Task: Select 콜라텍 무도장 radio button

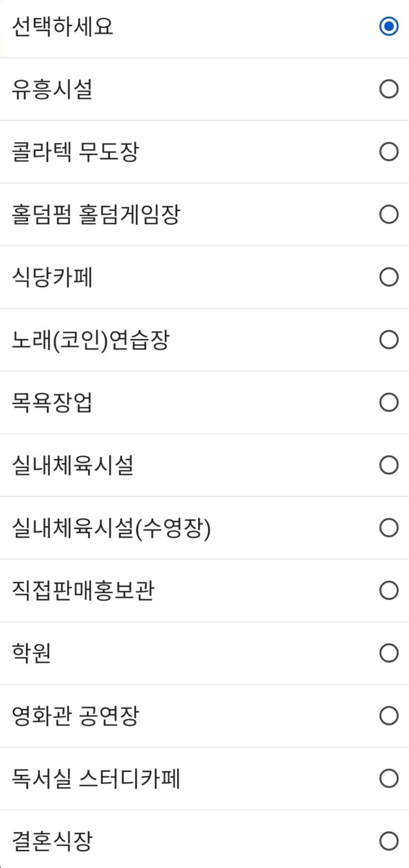Action: point(389,152)
